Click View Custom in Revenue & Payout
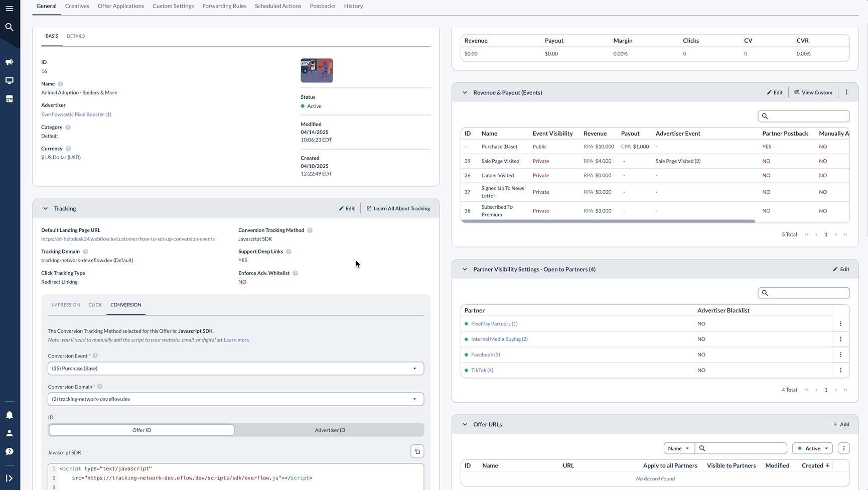 [x=813, y=92]
